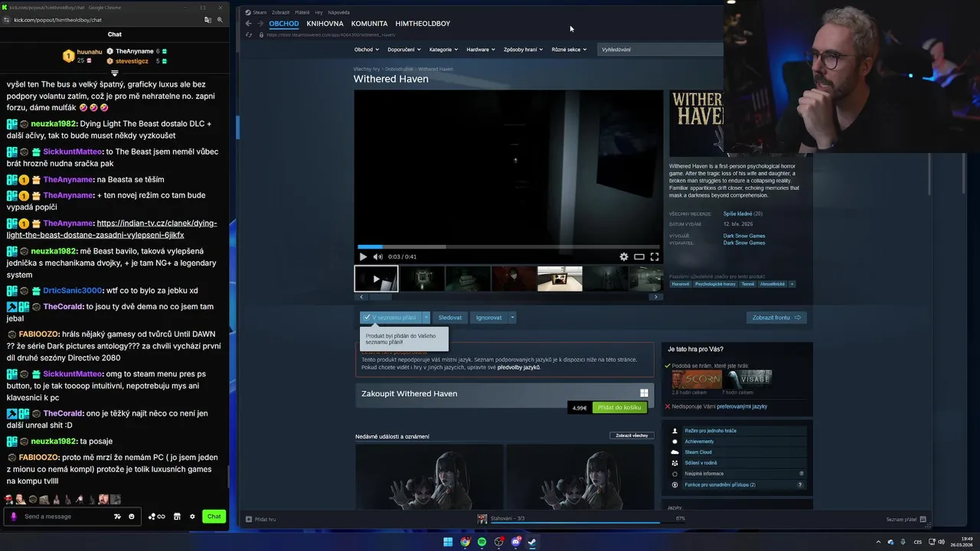Click the Ignorovat button

(x=488, y=318)
